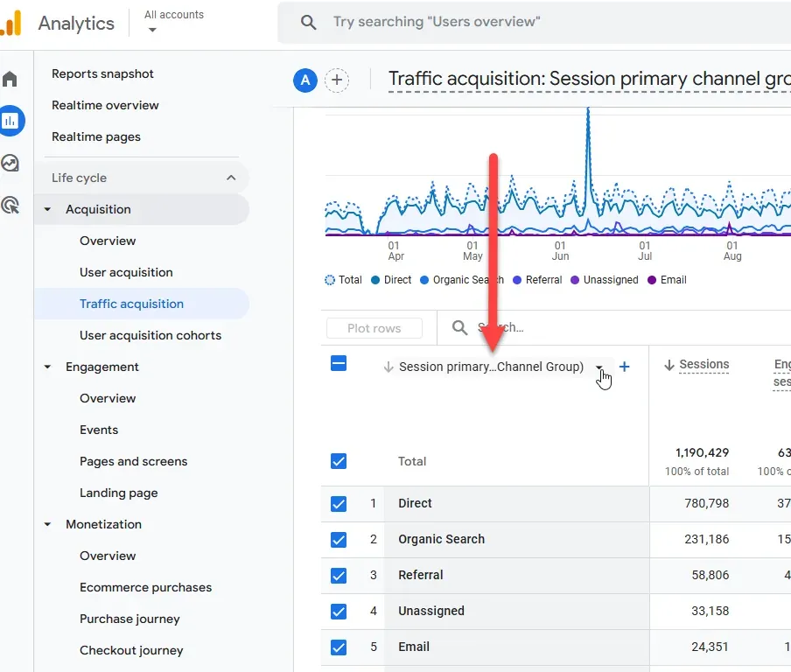Click the Plot rows button

coord(374,328)
